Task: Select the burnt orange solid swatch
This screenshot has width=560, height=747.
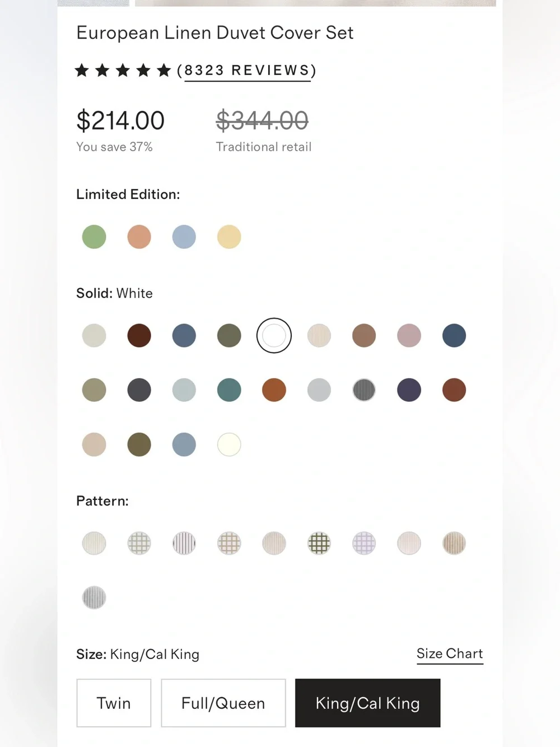Action: (x=274, y=390)
